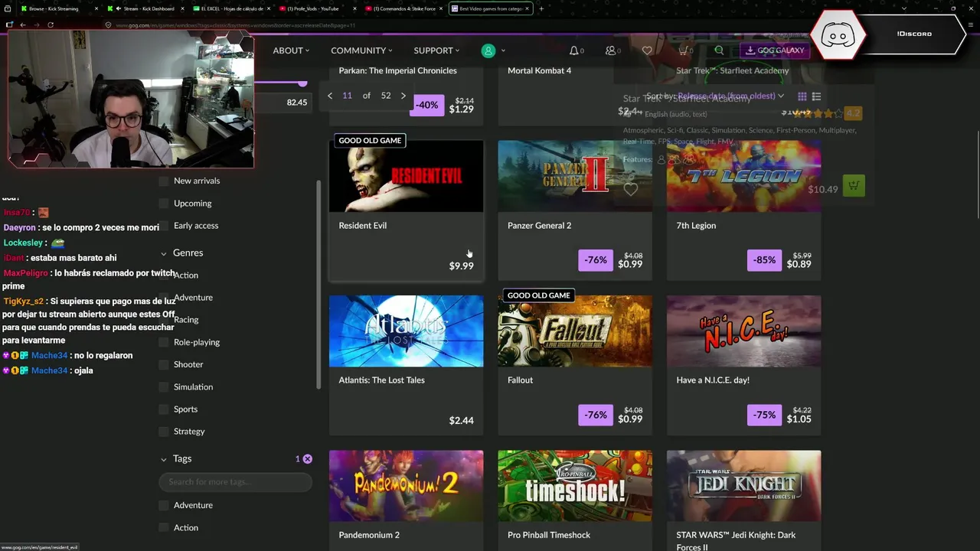
Task: Open the Pro Pinball Timeshock cover
Action: 575,486
